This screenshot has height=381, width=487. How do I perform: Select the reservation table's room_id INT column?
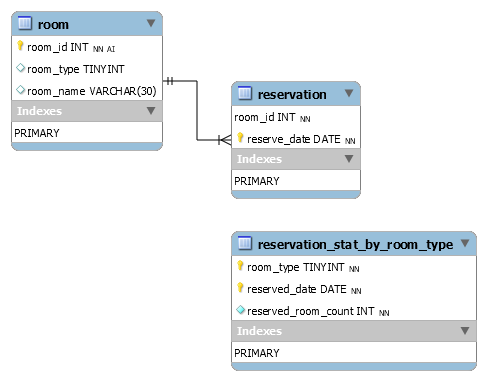pos(296,117)
